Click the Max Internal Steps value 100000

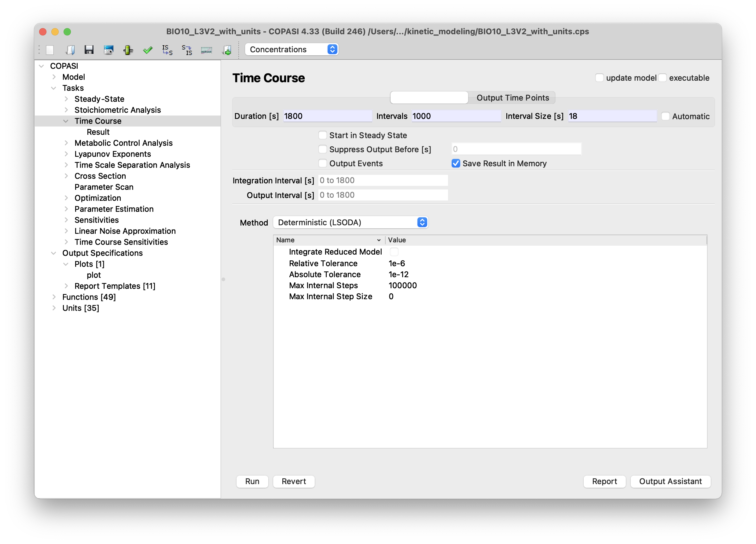tap(403, 285)
